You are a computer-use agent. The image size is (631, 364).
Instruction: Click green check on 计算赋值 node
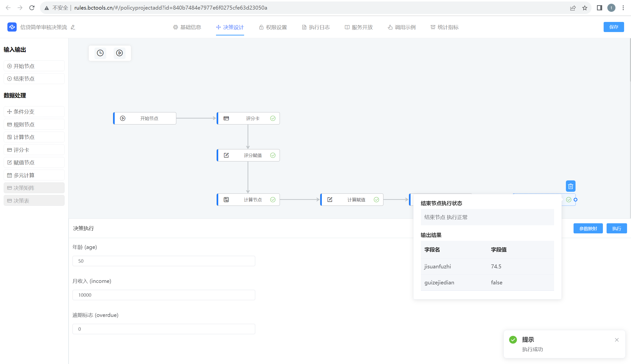pos(376,200)
